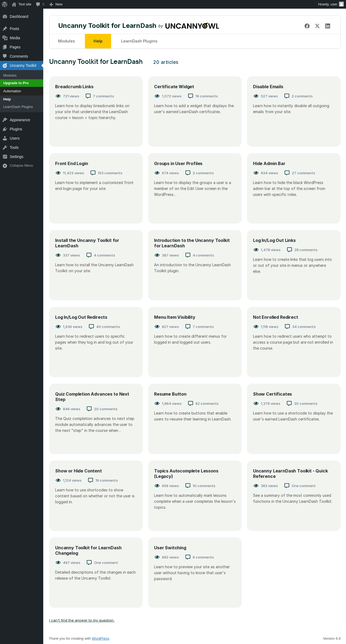Open the X (Twitter) social icon
346x644 pixels.
(x=317, y=26)
